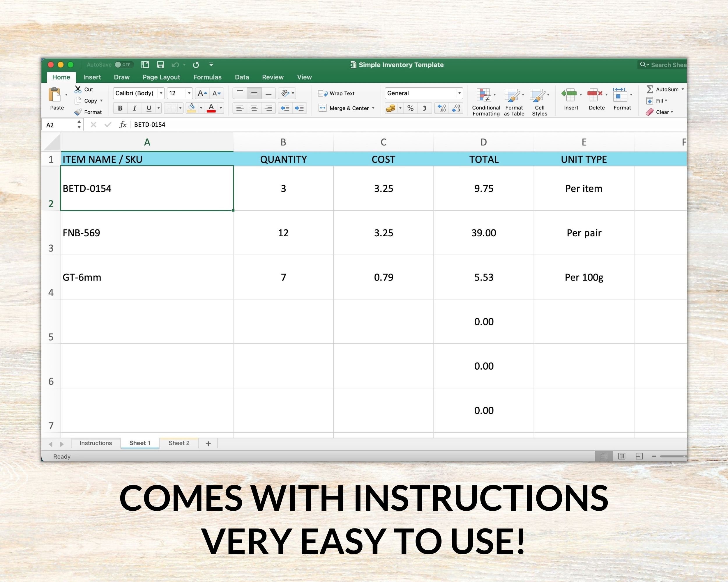The width and height of the screenshot is (728, 582).
Task: Open the font name dropdown
Action: click(x=161, y=93)
